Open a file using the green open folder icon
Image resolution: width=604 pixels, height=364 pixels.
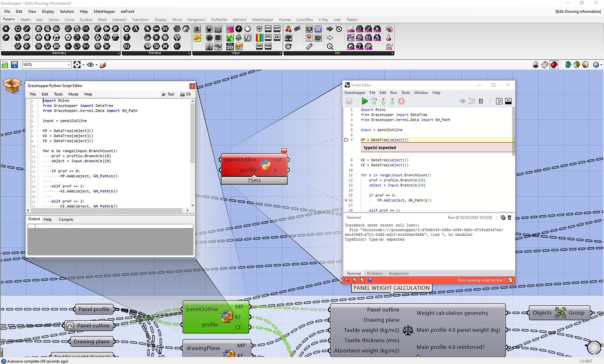(x=5, y=65)
